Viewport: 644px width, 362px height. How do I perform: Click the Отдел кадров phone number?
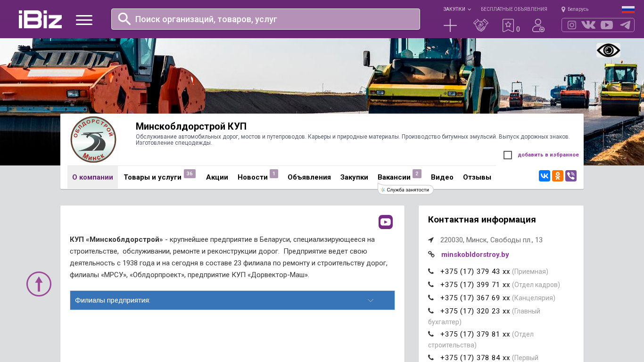475,285
